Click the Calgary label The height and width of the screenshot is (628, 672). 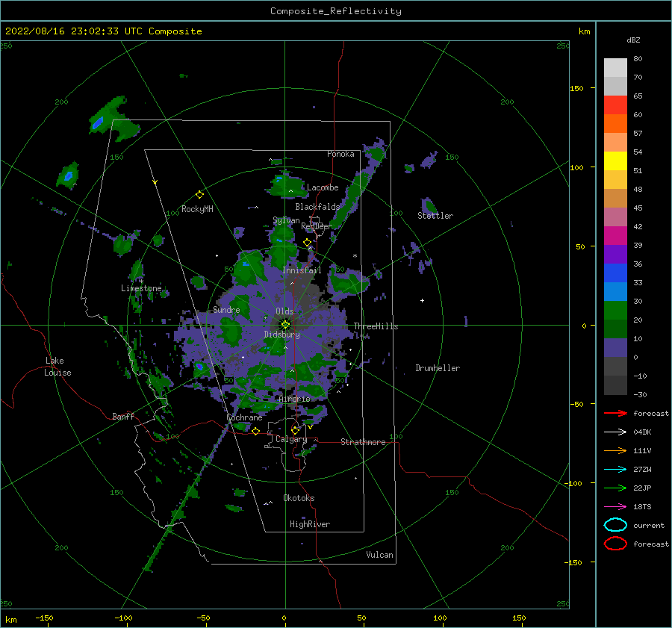291,439
